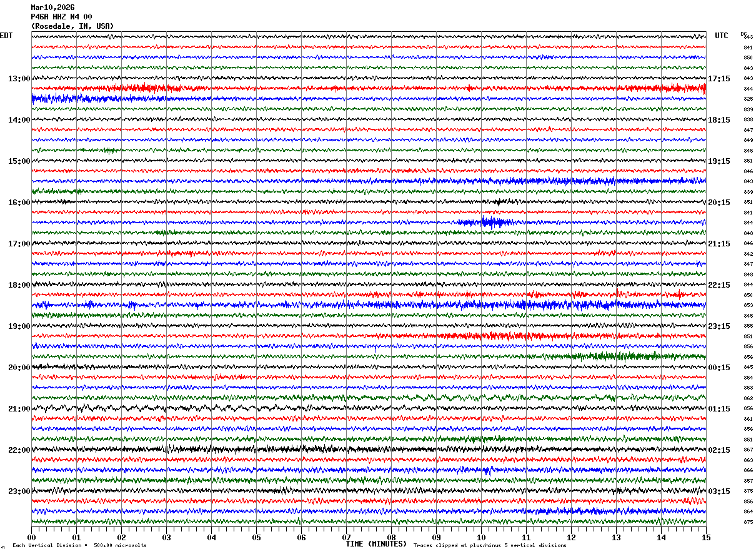Click the minute "03" tick label on the time axis
Viewport: 756px width, 554px height.
pyautogui.click(x=166, y=538)
